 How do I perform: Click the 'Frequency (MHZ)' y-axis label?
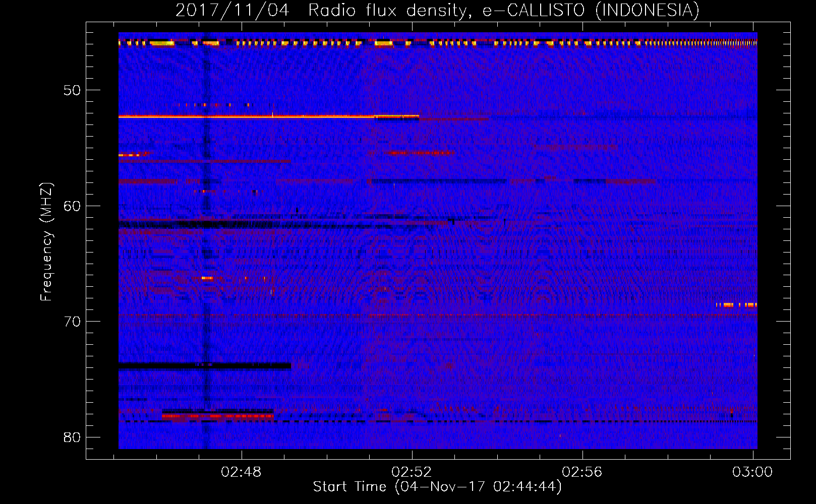point(46,242)
